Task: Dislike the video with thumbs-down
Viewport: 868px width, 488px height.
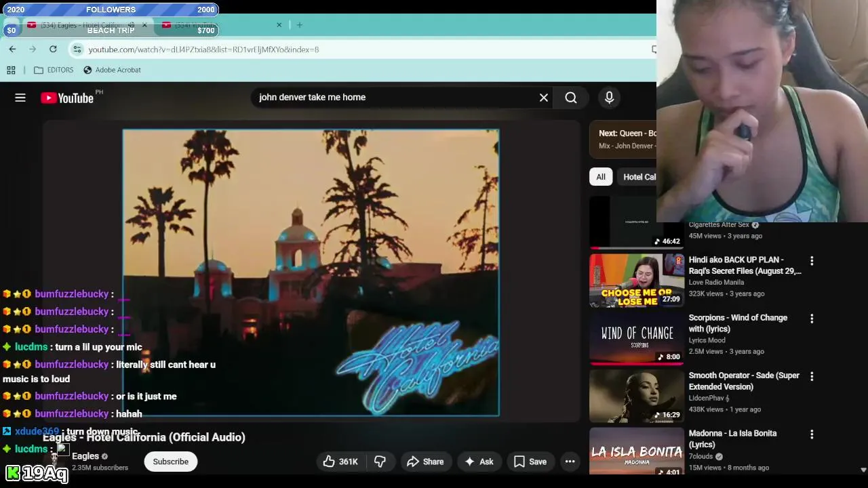Action: click(x=380, y=462)
